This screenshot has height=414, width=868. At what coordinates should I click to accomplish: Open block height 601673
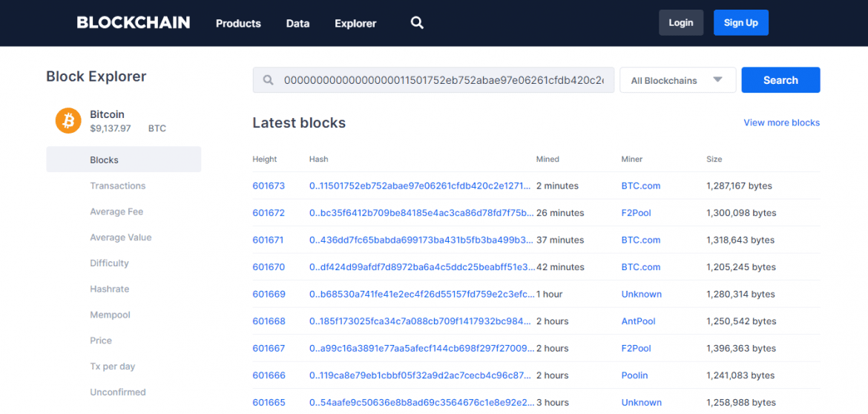coord(269,185)
